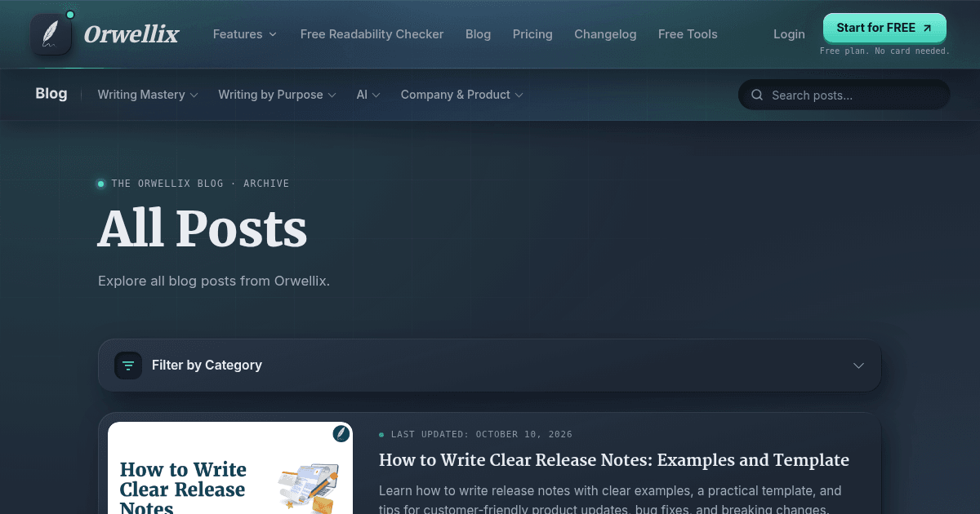The image size is (980, 514).
Task: Click the Filter by Category chevron arrow
Action: [x=858, y=366]
